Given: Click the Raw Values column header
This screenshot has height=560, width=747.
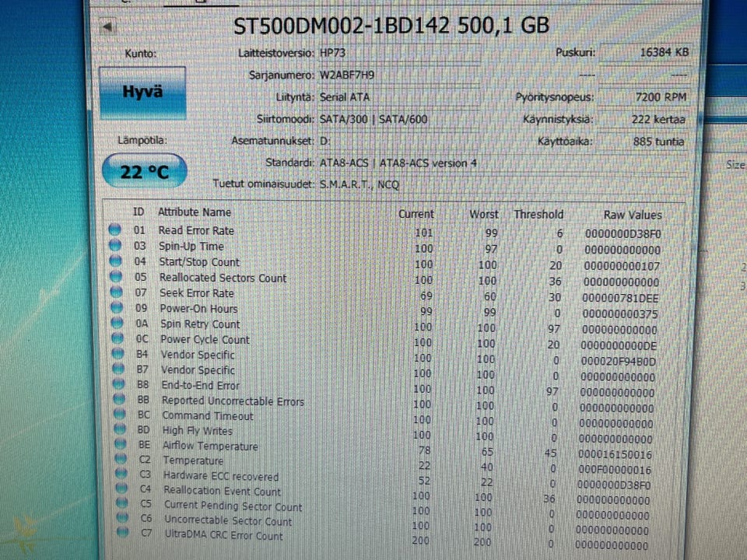Looking at the screenshot, I should tap(633, 215).
